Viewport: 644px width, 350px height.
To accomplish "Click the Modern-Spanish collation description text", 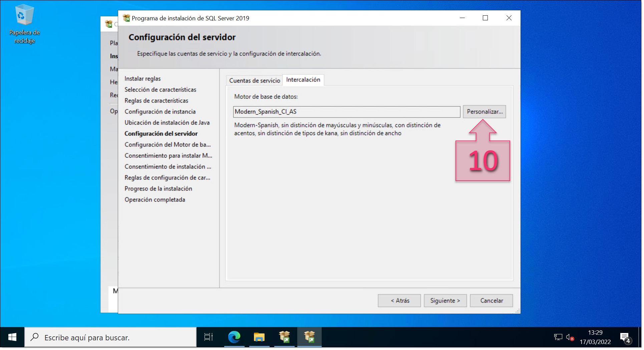I will point(337,129).
